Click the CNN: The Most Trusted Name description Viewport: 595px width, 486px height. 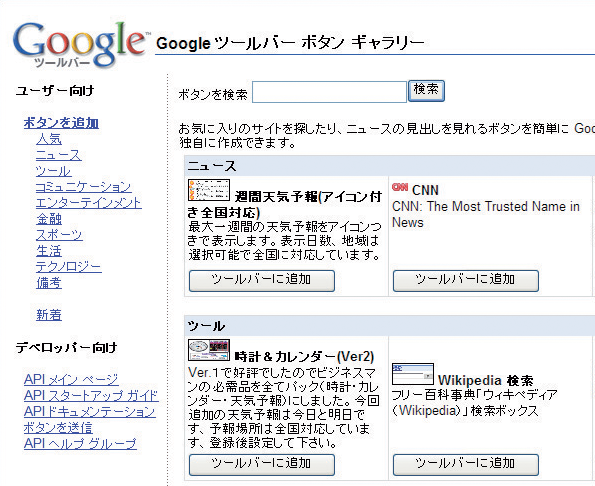486,214
